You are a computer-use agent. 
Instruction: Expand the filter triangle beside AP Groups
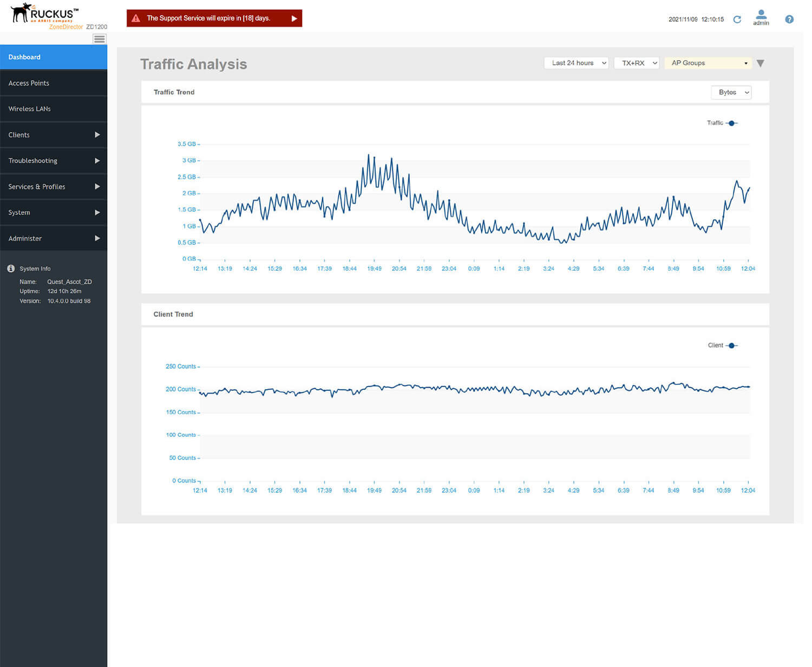[x=760, y=63]
